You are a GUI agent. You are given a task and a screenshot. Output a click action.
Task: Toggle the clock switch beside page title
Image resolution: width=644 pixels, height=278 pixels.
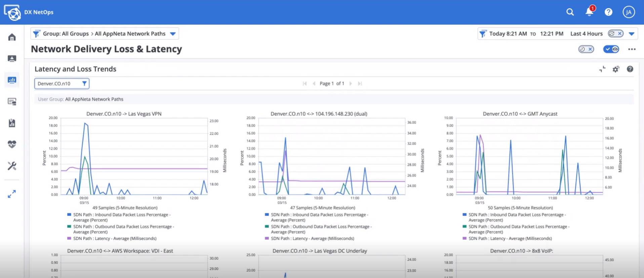pyautogui.click(x=586, y=49)
